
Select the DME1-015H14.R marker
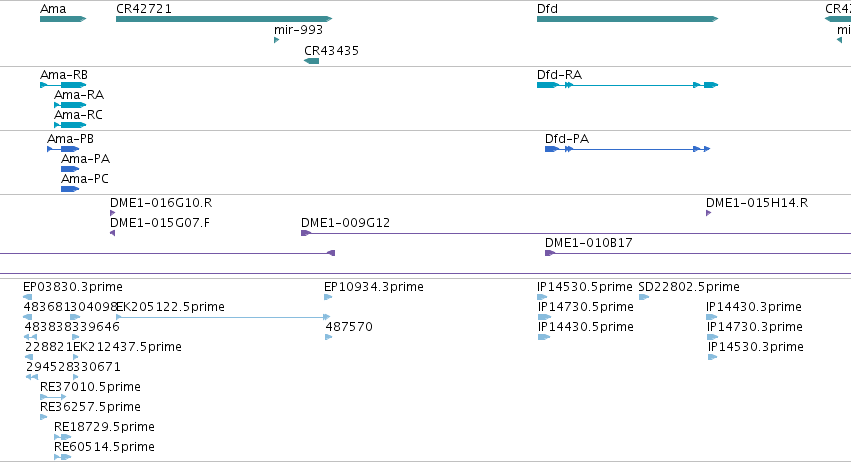[x=708, y=213]
